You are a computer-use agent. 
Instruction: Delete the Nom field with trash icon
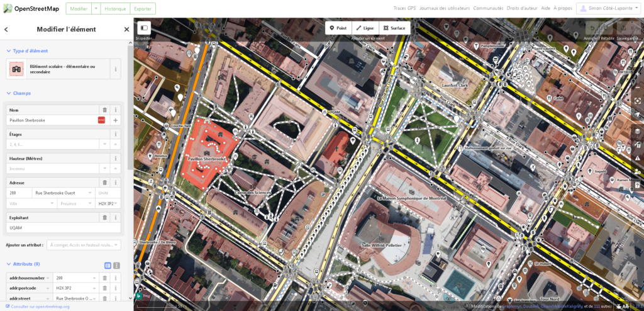pyautogui.click(x=104, y=110)
